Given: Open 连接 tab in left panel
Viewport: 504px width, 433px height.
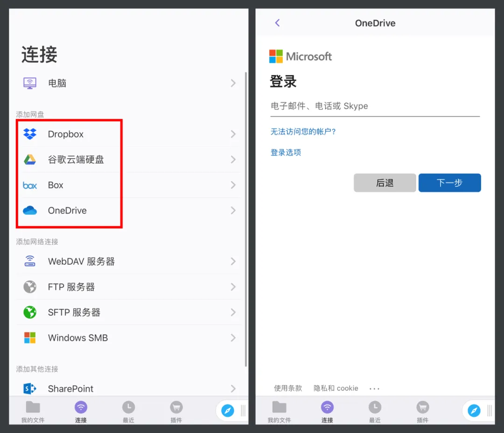Looking at the screenshot, I should click(81, 412).
